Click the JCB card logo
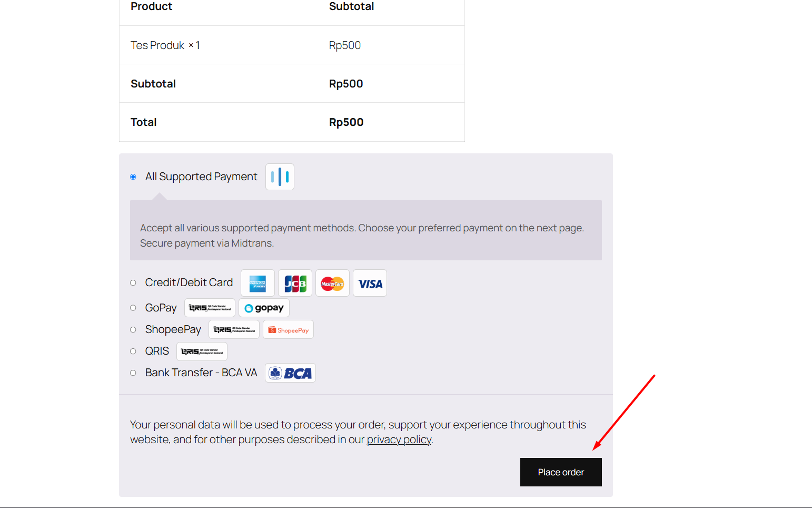812x508 pixels. 295,284
